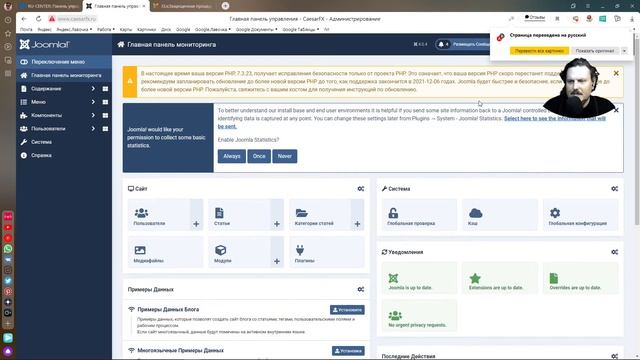
Task: Add a module via plus on Модули tile
Action: [x=277, y=261]
